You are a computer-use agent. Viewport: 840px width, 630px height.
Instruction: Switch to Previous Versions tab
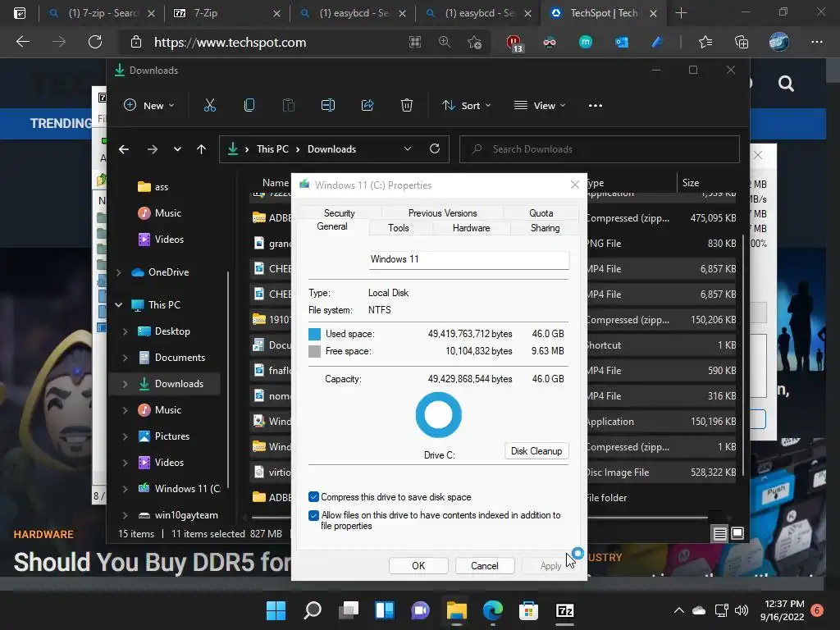coord(442,213)
